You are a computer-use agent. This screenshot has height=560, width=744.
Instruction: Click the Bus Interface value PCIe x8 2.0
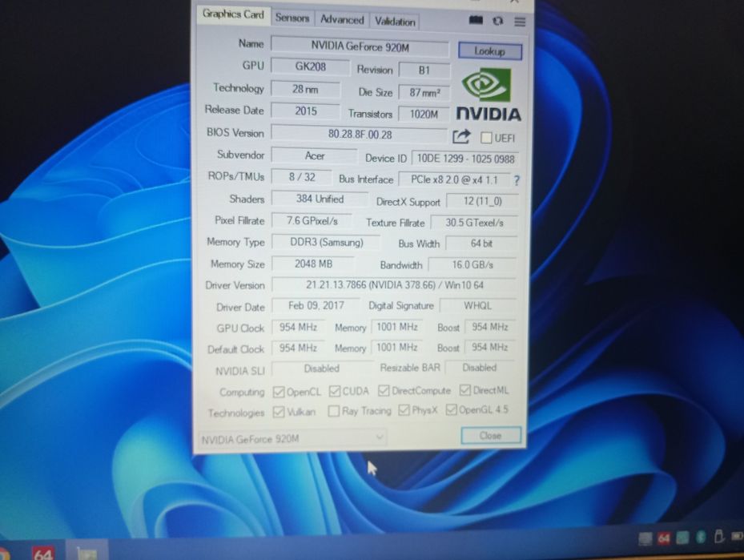pyautogui.click(x=454, y=179)
